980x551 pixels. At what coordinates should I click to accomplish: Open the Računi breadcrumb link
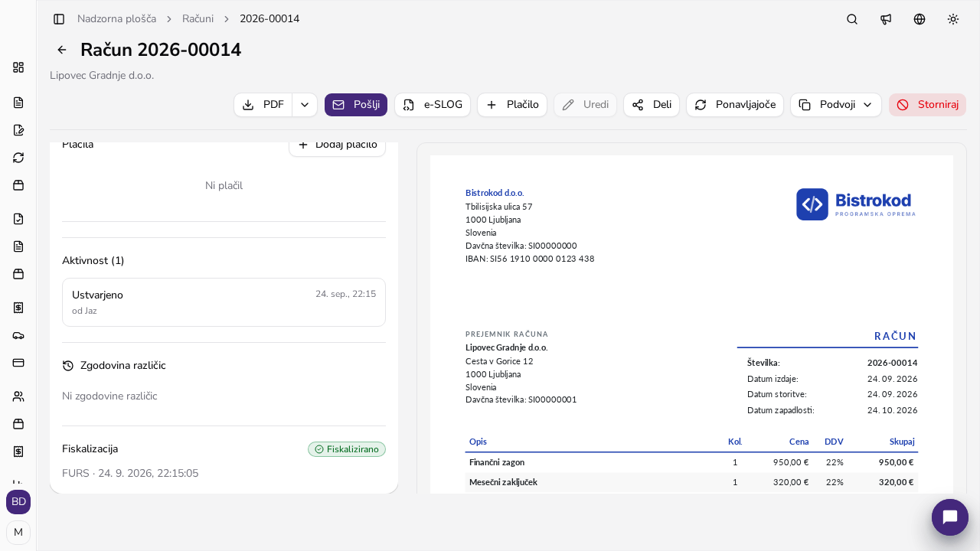(x=198, y=19)
